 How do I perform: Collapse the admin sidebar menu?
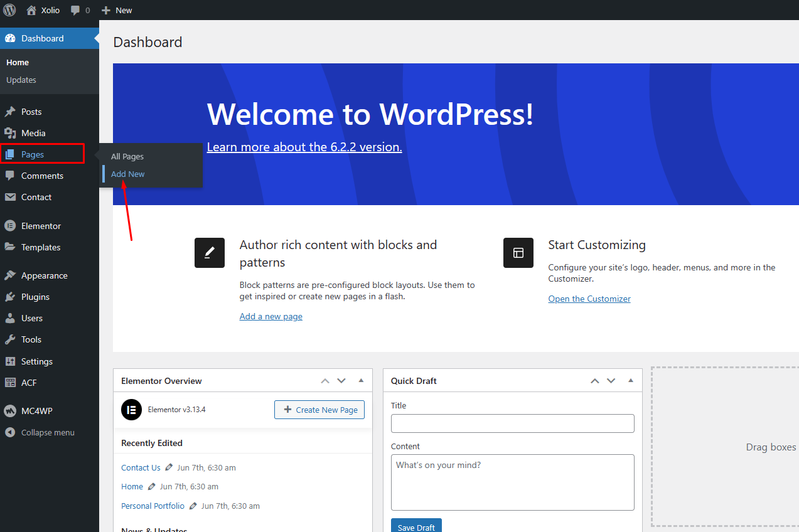tap(41, 432)
